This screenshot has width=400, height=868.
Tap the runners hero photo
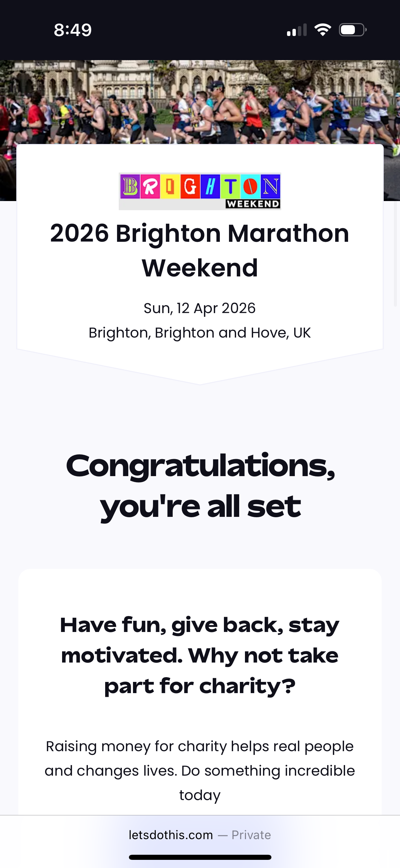click(x=200, y=102)
